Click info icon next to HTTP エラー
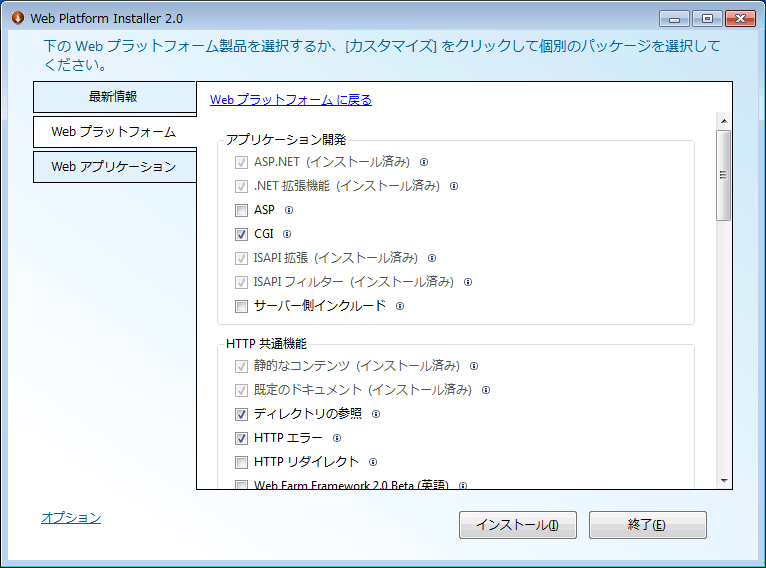Viewport: 766px width, 568px height. tap(337, 438)
